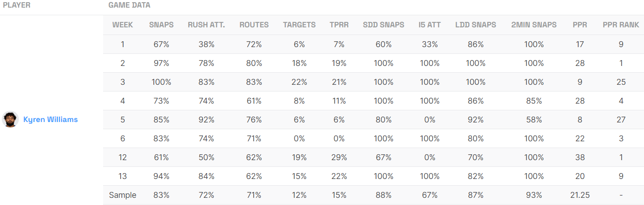The width and height of the screenshot is (644, 205).
Task: Click the TARGETS column header
Action: tap(299, 25)
